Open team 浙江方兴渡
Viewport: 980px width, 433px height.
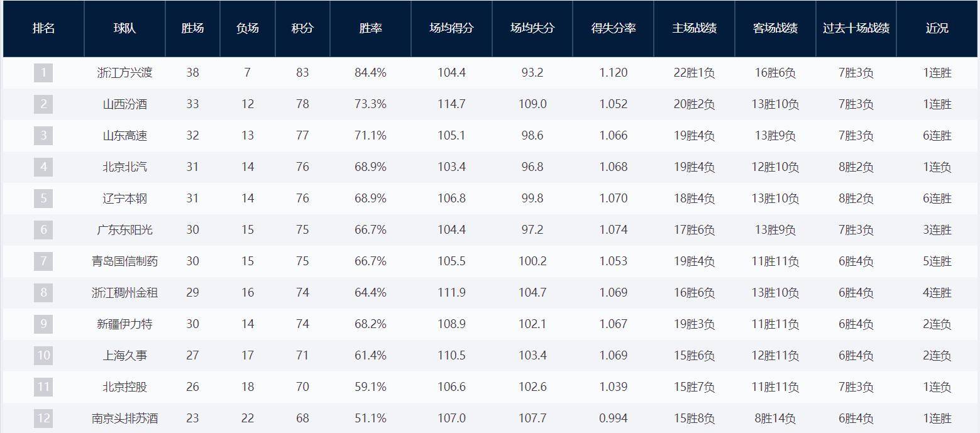click(124, 73)
